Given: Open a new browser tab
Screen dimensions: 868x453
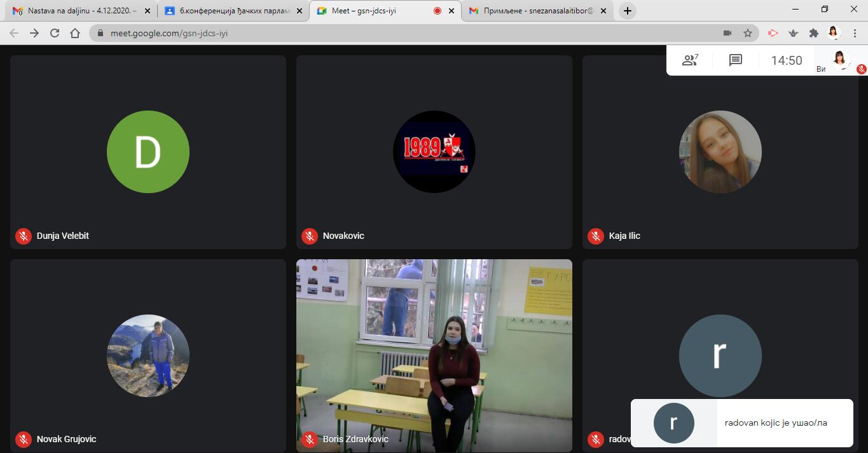Looking at the screenshot, I should tap(627, 11).
